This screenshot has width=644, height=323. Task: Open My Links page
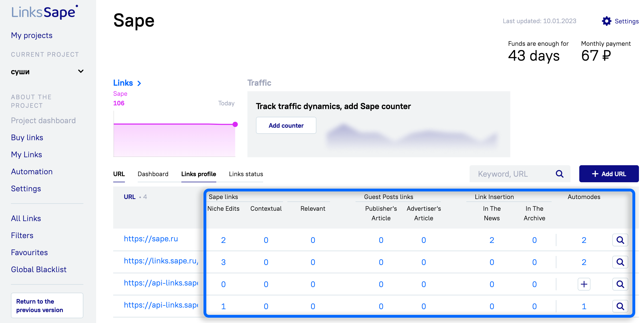26,155
